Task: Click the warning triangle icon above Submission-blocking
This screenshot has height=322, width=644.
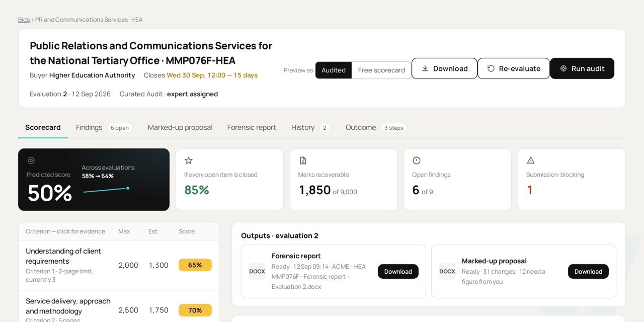Action: [531, 160]
